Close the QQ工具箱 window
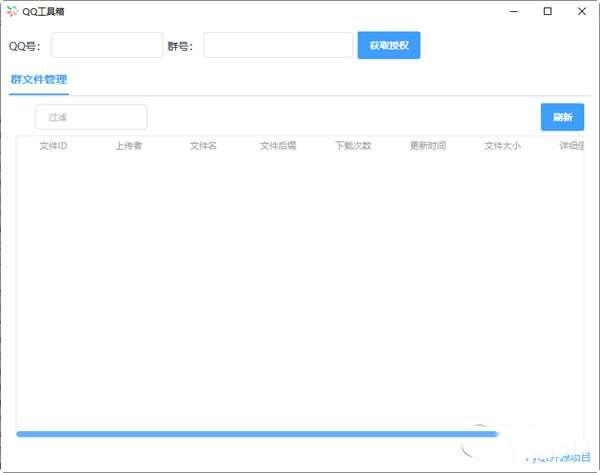600x473 pixels. point(581,12)
